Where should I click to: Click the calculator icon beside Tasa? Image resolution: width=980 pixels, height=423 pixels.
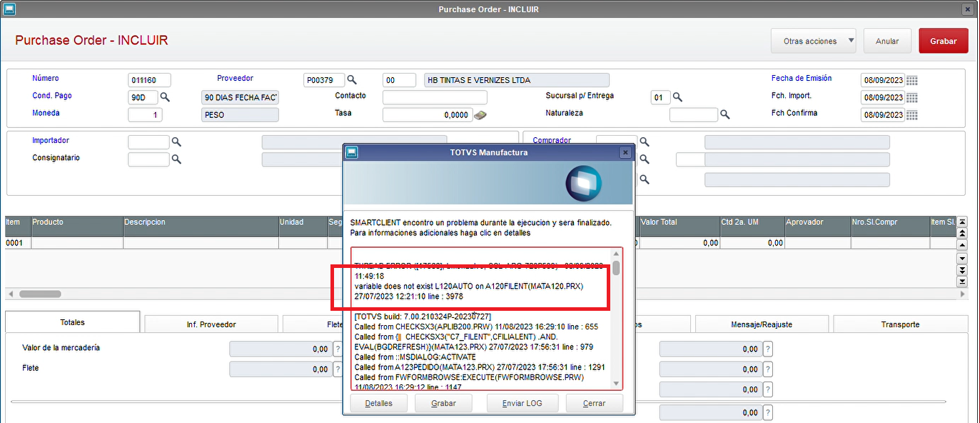tap(480, 114)
